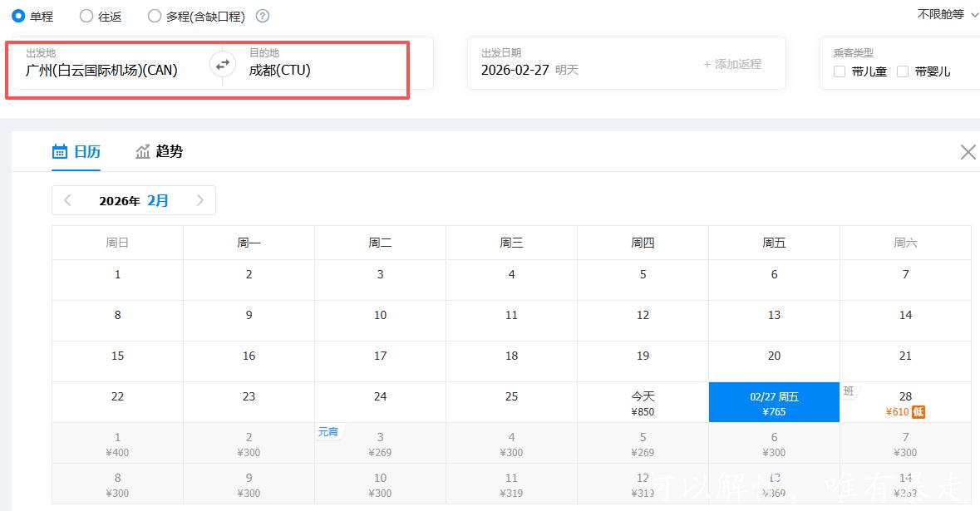Screen dimensions: 980x511
Task: Close the calendar panel with X
Action: pyautogui.click(x=968, y=152)
